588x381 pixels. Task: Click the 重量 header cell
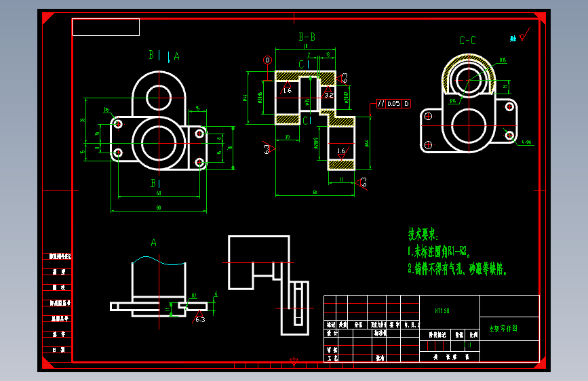point(459,335)
